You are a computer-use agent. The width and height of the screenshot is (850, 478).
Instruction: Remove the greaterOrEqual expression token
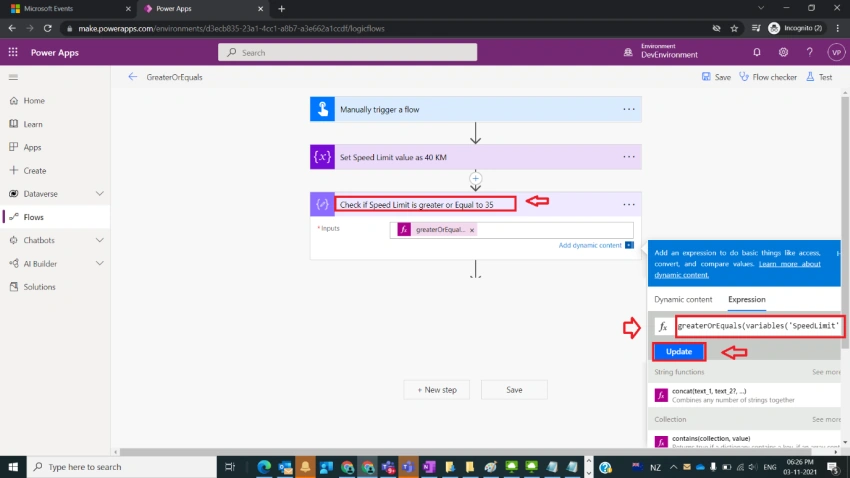tap(472, 230)
